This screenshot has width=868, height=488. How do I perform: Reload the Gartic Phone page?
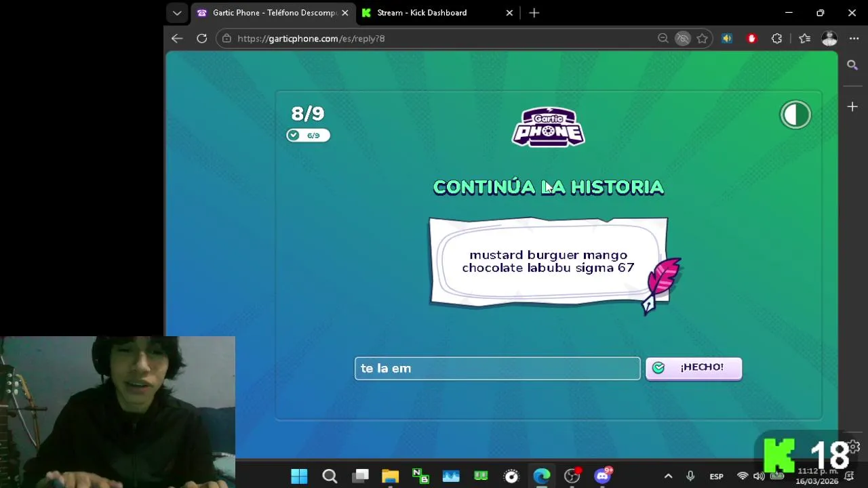[x=201, y=39]
